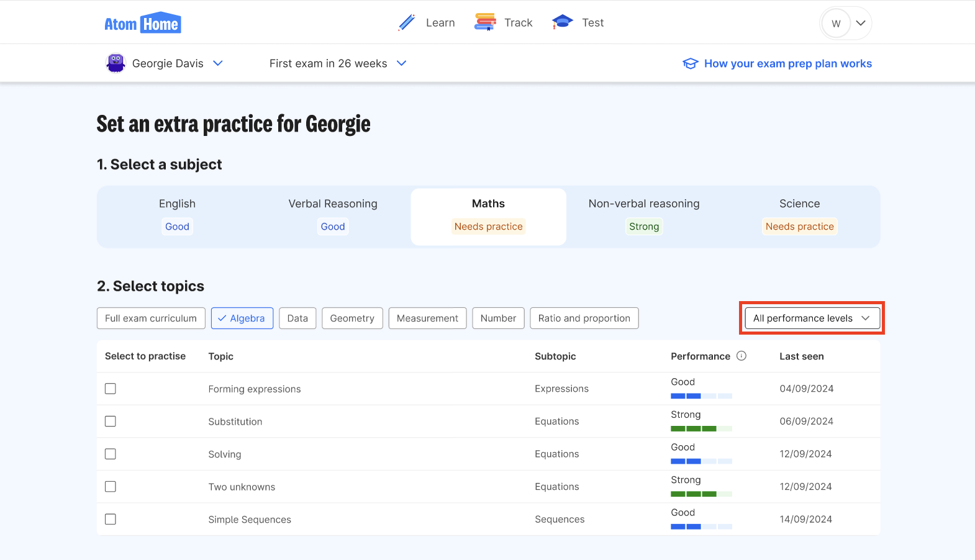Image resolution: width=975 pixels, height=560 pixels.
Task: Expand the account menu chevron
Action: [861, 24]
